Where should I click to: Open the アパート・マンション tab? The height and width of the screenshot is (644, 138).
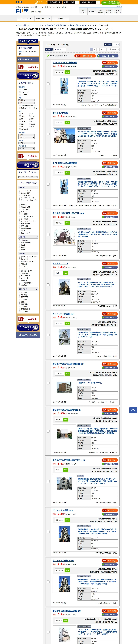[25, 18]
